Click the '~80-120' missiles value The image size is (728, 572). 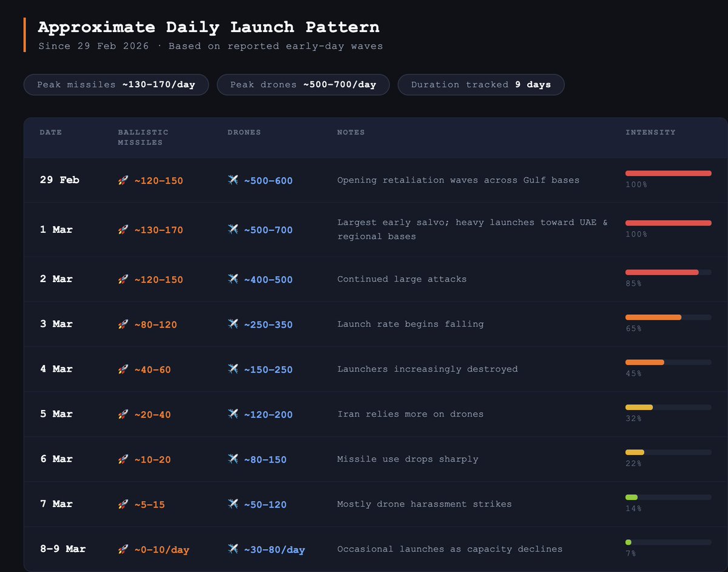(155, 325)
